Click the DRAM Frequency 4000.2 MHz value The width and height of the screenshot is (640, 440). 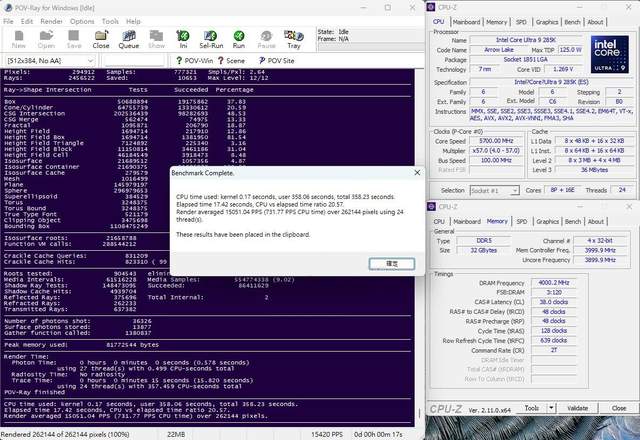553,282
